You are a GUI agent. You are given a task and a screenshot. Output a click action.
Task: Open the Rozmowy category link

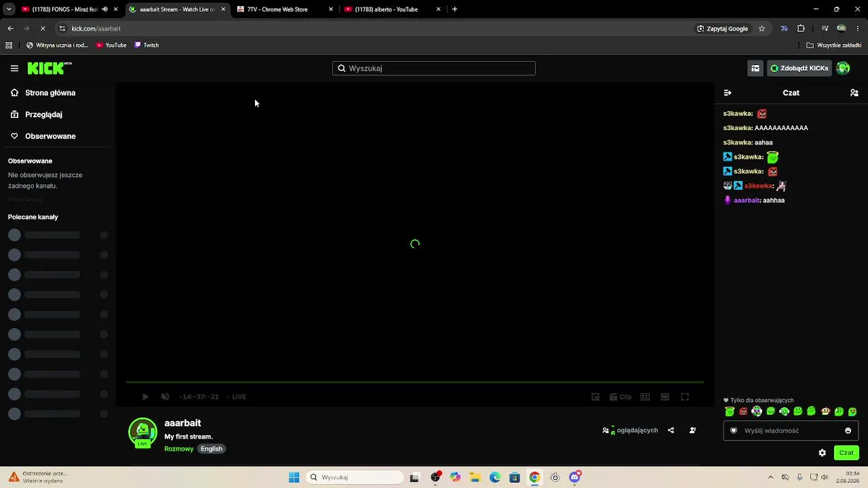click(x=179, y=449)
